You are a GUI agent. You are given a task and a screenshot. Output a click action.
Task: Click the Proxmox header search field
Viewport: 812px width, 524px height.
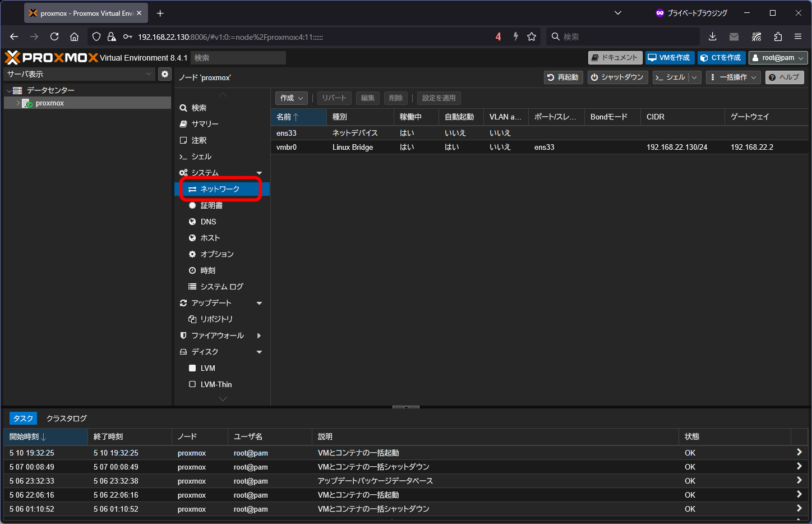pyautogui.click(x=238, y=58)
